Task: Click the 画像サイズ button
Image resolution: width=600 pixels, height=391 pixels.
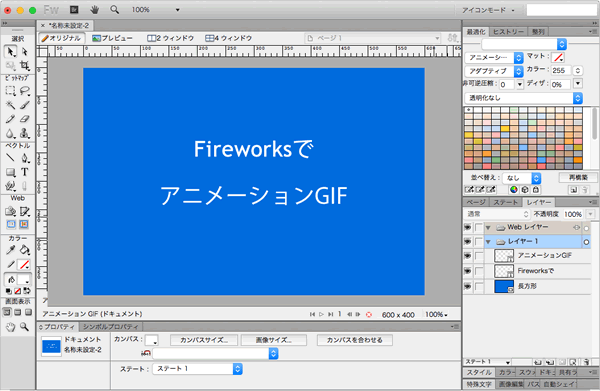Action: [274, 340]
